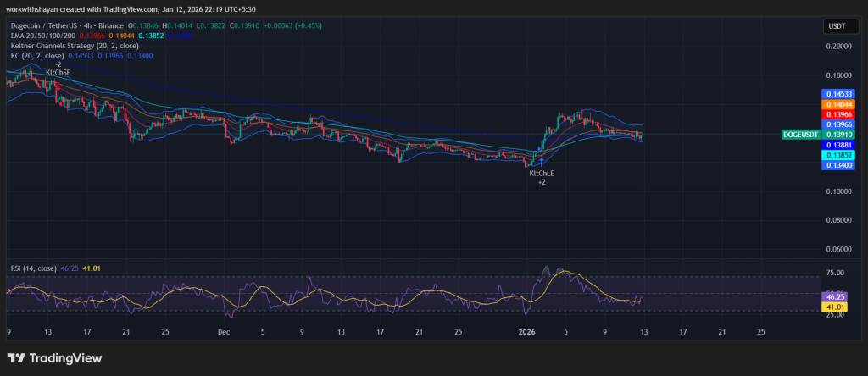Click the red 0.13966 EMA price tag
The height and width of the screenshot is (376, 868).
click(837, 114)
